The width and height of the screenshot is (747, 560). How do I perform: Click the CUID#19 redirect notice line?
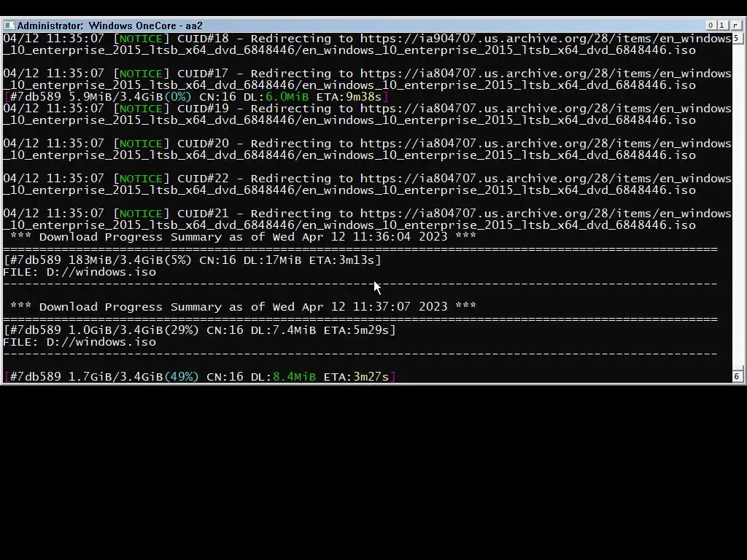pos(368,114)
